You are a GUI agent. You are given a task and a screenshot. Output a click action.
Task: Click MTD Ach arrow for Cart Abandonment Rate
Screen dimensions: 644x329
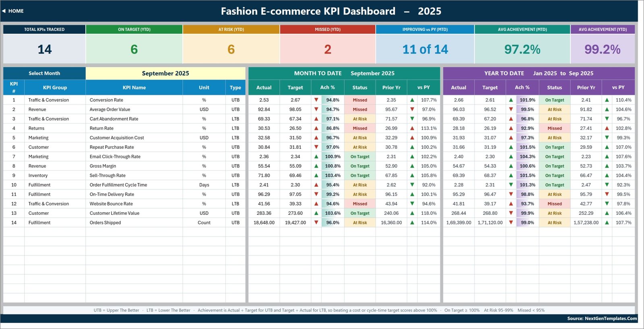(x=316, y=119)
